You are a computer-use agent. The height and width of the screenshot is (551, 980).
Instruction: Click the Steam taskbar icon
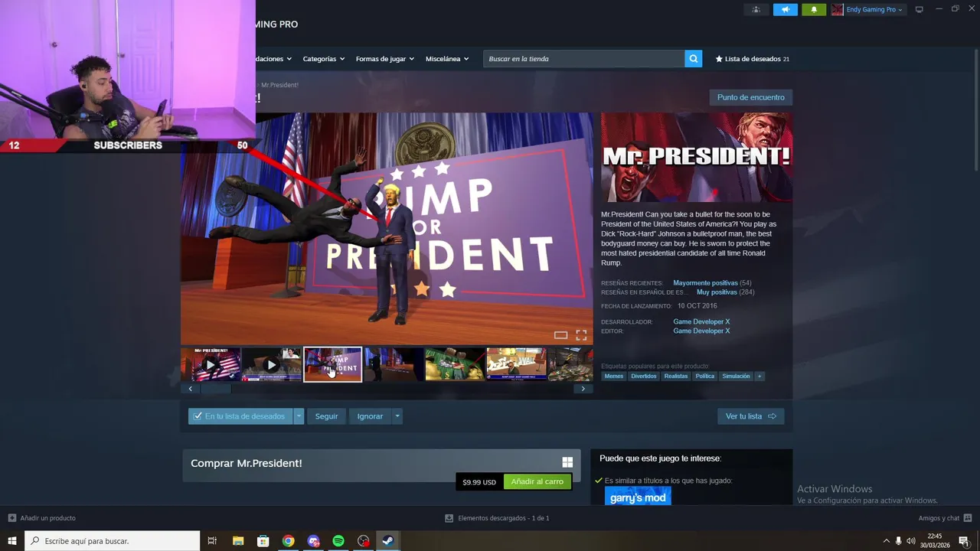click(388, 541)
